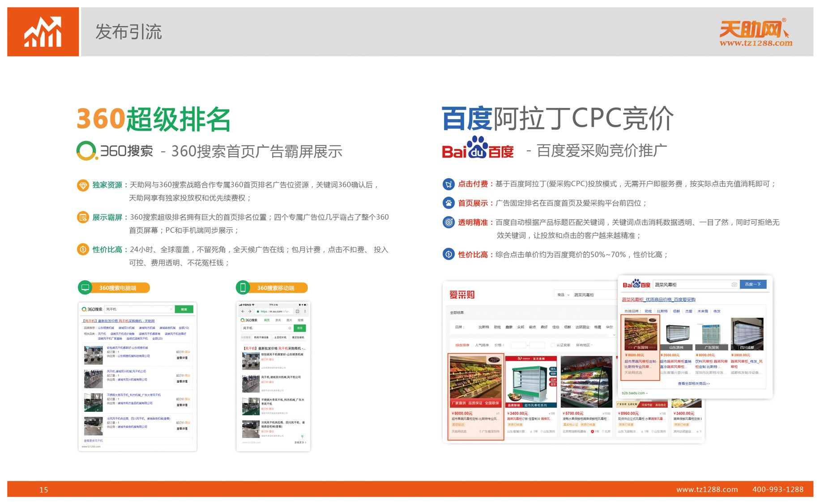Switch to the 图片 tab in mobile 360
820x504 pixels.
289,320
